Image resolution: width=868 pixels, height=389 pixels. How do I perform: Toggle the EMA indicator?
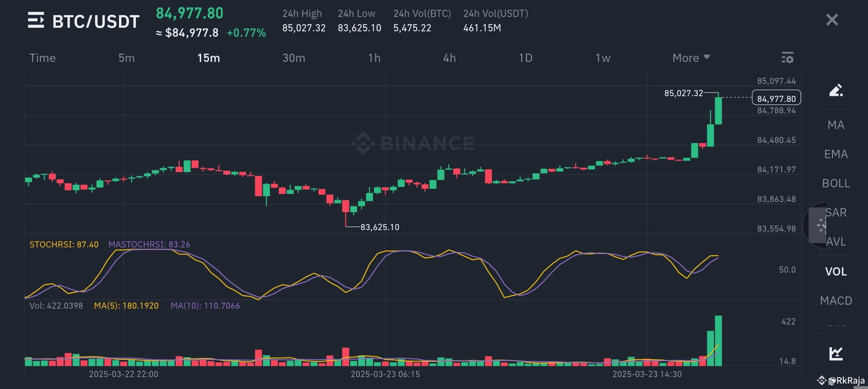836,154
